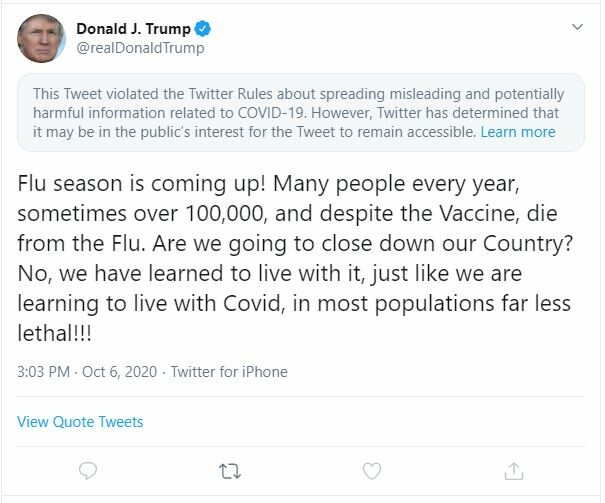605x503 pixels.
Task: Open the share tweet icon
Action: pos(514,471)
